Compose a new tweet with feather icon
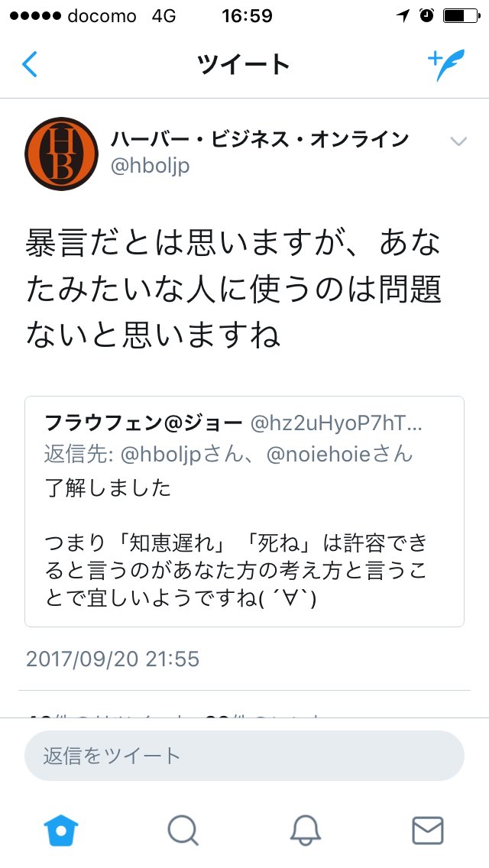Viewport: 489px width, 868px height. 446,65
